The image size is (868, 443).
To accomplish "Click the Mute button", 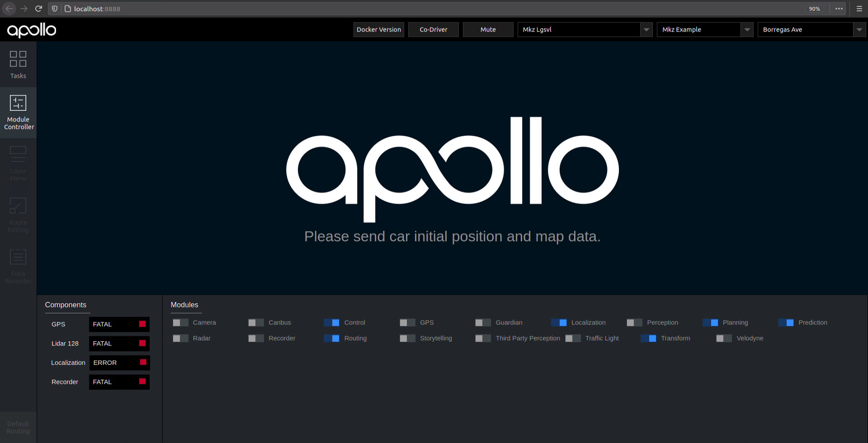I will (x=488, y=29).
